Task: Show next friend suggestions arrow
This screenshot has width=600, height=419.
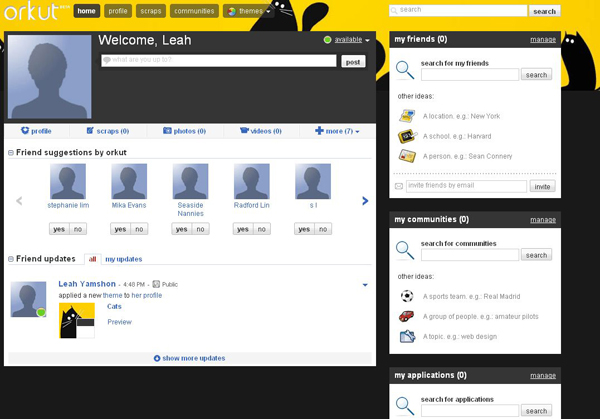Action: click(365, 201)
